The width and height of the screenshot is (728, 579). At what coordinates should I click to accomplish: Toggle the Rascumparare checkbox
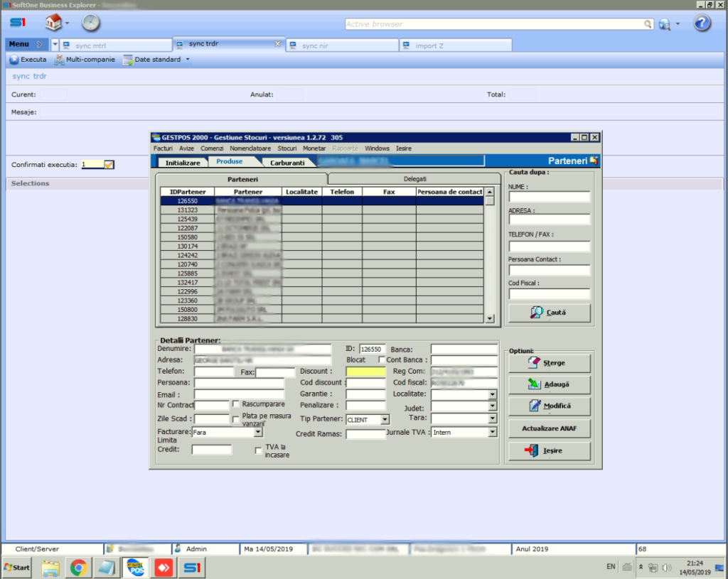(236, 404)
